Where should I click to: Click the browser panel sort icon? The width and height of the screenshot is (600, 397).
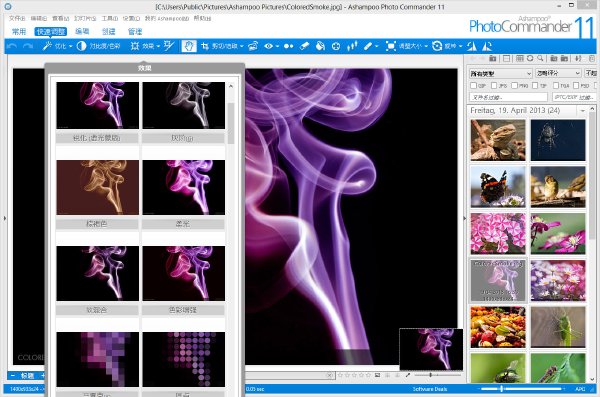578,59
